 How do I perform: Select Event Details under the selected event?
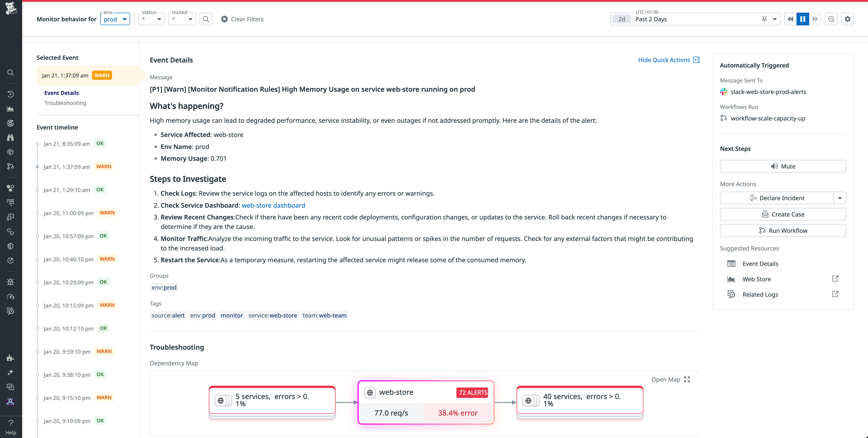(62, 93)
